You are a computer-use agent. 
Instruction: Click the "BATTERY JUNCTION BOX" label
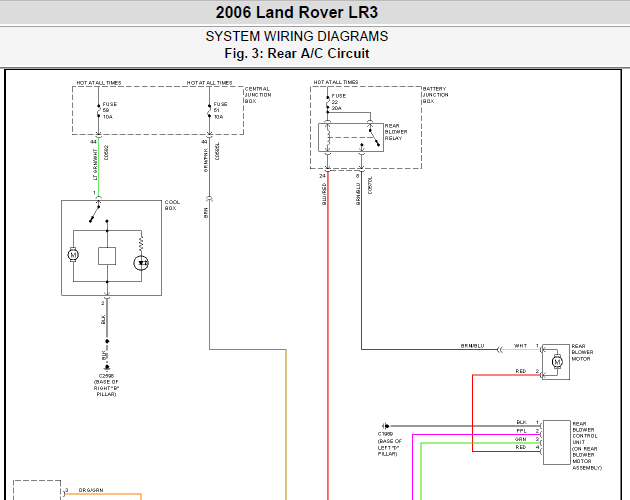pos(435,95)
